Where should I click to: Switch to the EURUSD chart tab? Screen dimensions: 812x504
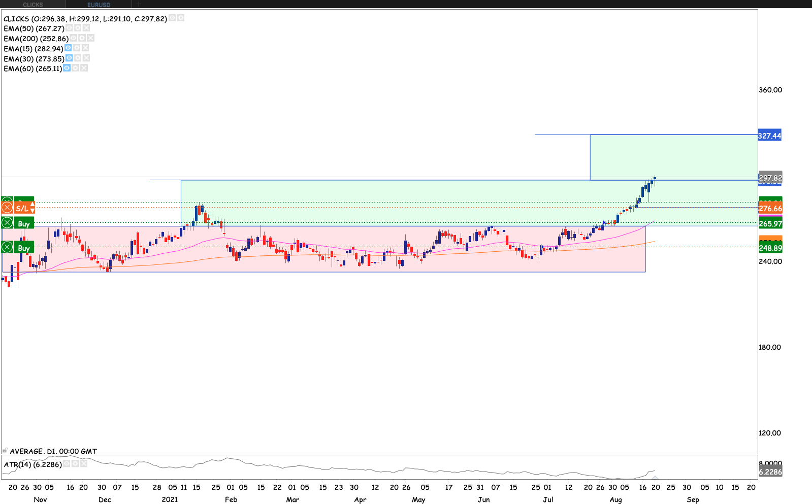[x=99, y=5]
